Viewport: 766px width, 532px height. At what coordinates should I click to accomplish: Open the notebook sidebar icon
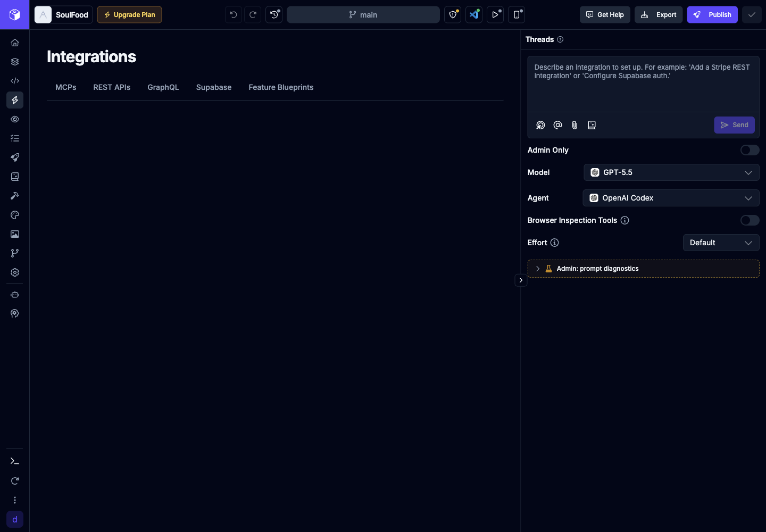(x=15, y=177)
